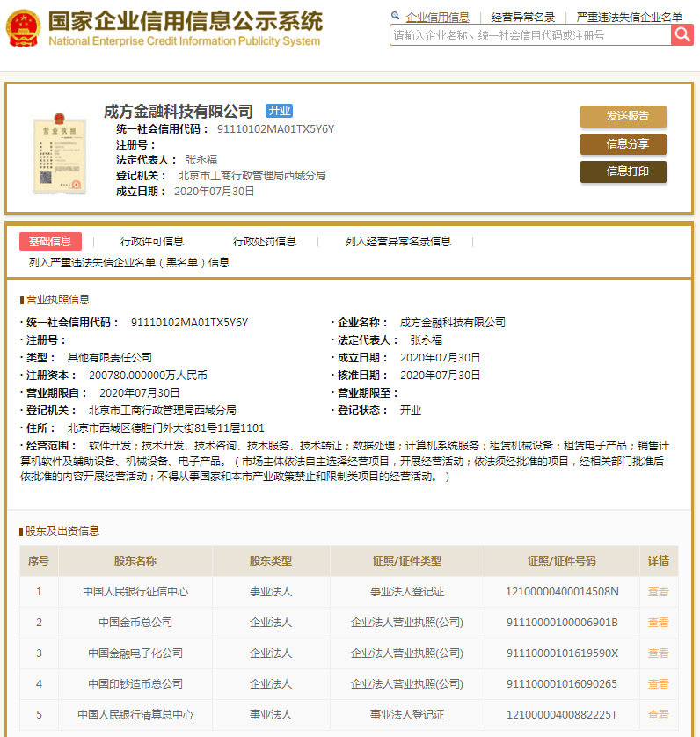Image resolution: width=700 pixels, height=737 pixels.
Task: Select the 经营异常名录 search category
Action: click(522, 18)
